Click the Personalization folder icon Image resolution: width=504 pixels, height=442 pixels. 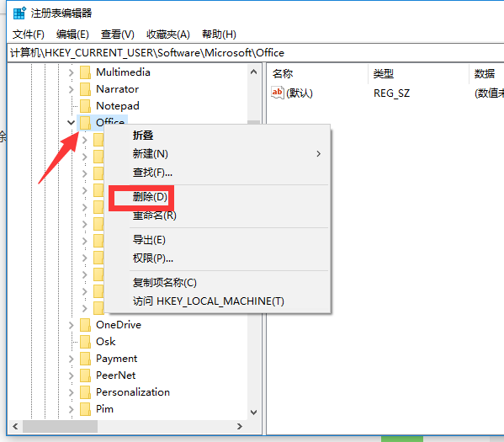[85, 392]
